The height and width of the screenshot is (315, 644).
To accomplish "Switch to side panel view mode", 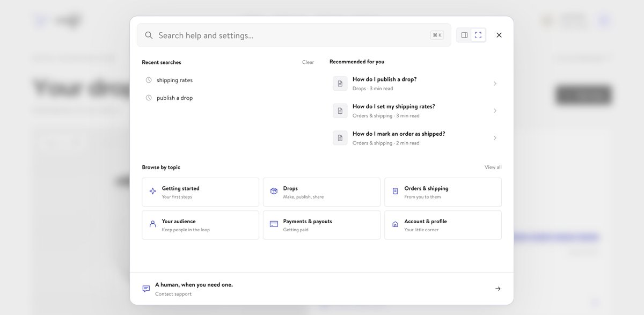I will pyautogui.click(x=465, y=35).
